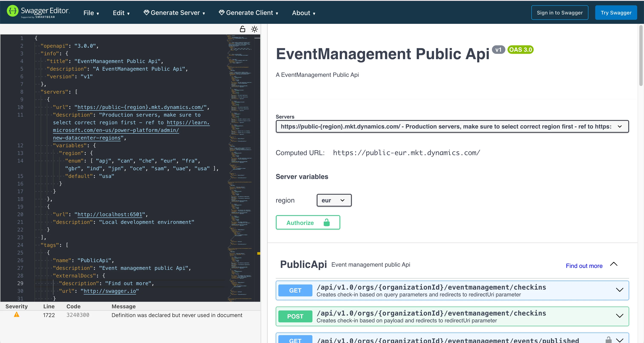Click the Swagger Editor logo icon
Image resolution: width=644 pixels, height=343 pixels.
(x=13, y=11)
